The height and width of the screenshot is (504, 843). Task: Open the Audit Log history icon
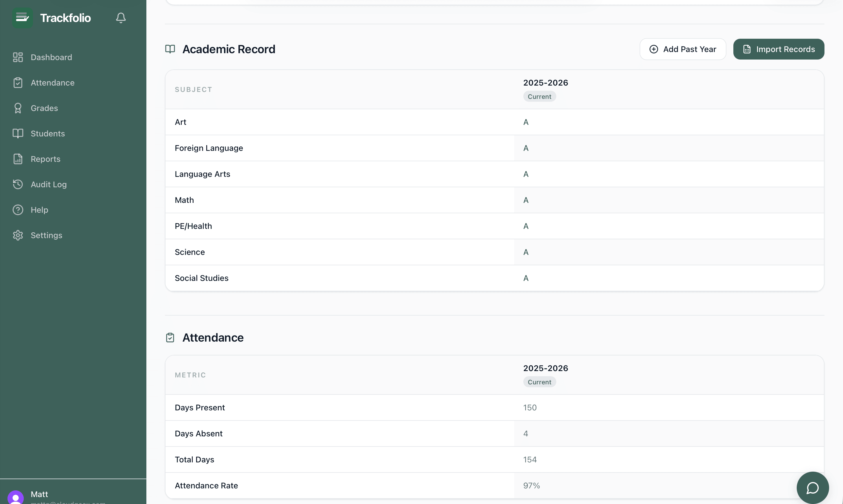18,184
